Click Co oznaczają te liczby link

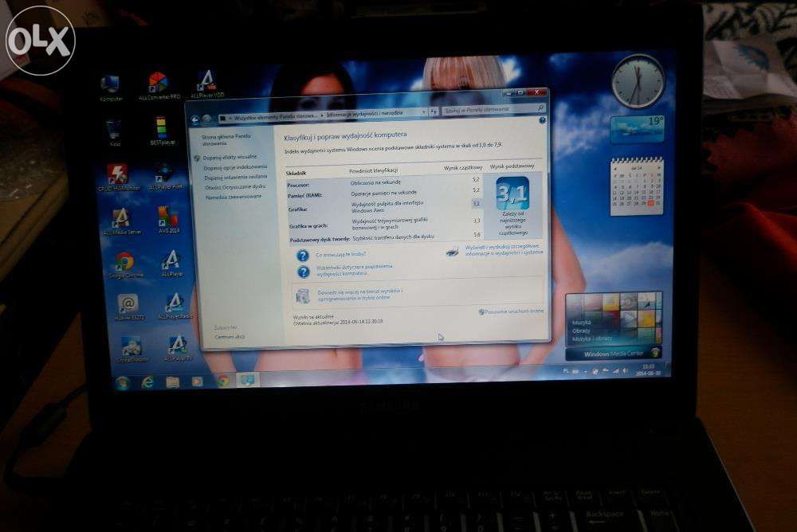[x=340, y=255]
